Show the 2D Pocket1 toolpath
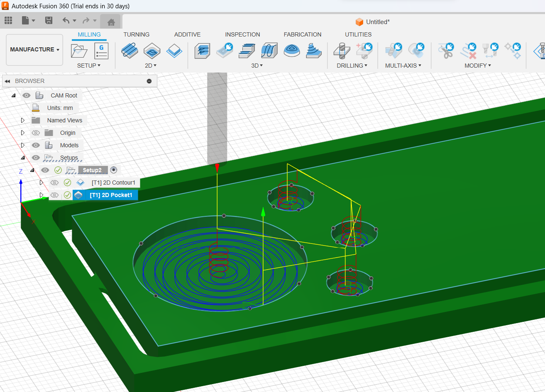Viewport: 545px width, 392px height. coord(54,195)
